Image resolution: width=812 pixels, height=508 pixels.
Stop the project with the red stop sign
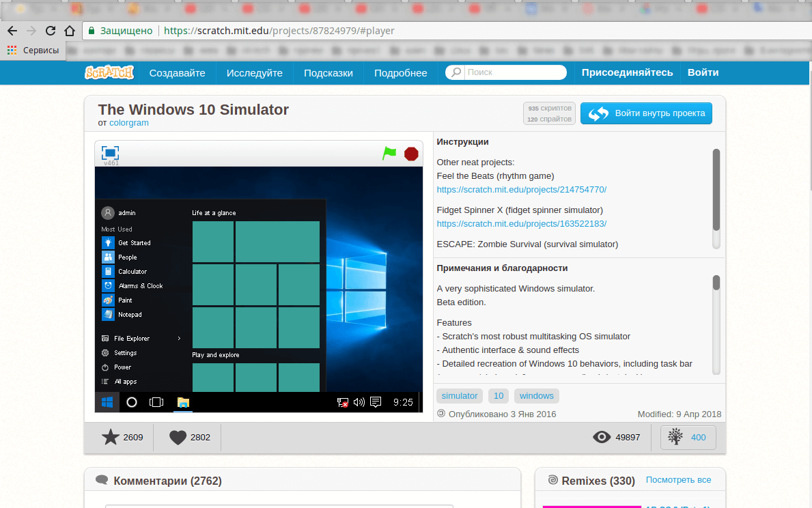coord(411,154)
